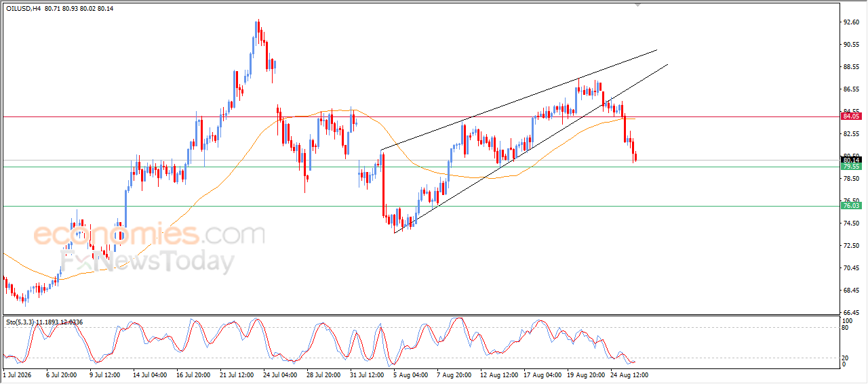Click the gray chart shift triangle marker
The height and width of the screenshot is (384, 868).
pyautogui.click(x=637, y=5)
